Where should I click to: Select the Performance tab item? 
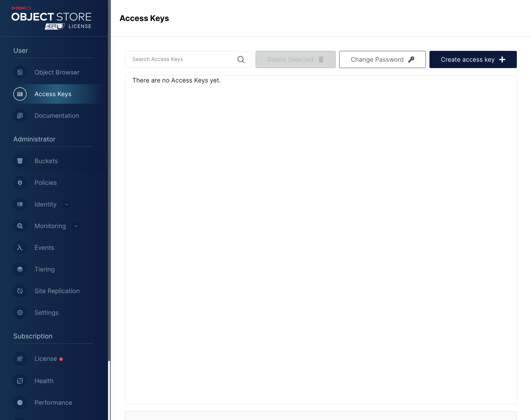[53, 402]
